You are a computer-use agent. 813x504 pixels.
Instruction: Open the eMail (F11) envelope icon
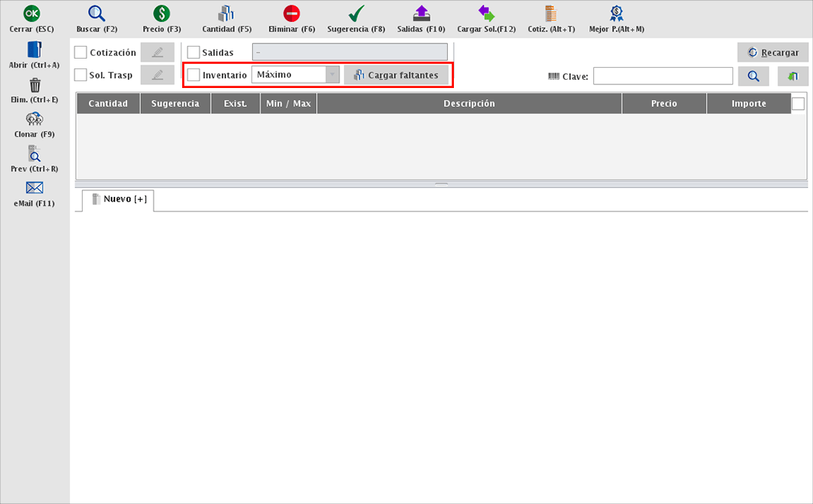(34, 188)
